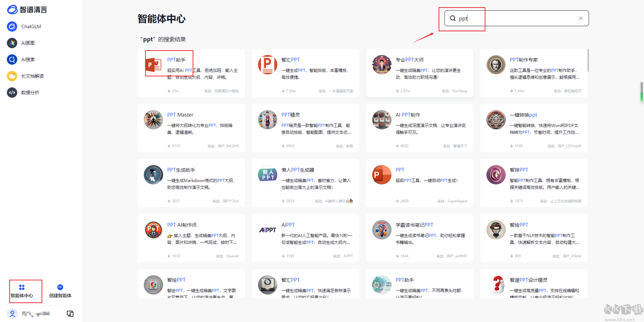Open the 数据分析 tool icon
The width and height of the screenshot is (644, 322).
coord(12,92)
